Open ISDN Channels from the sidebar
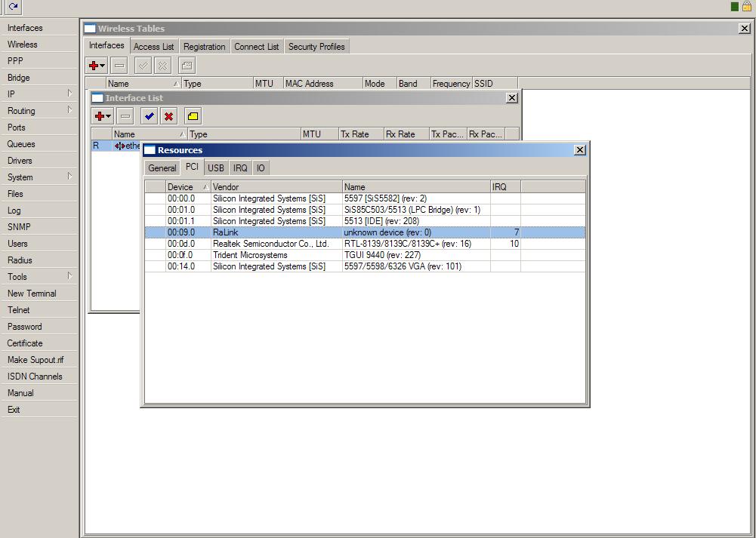 [x=39, y=377]
